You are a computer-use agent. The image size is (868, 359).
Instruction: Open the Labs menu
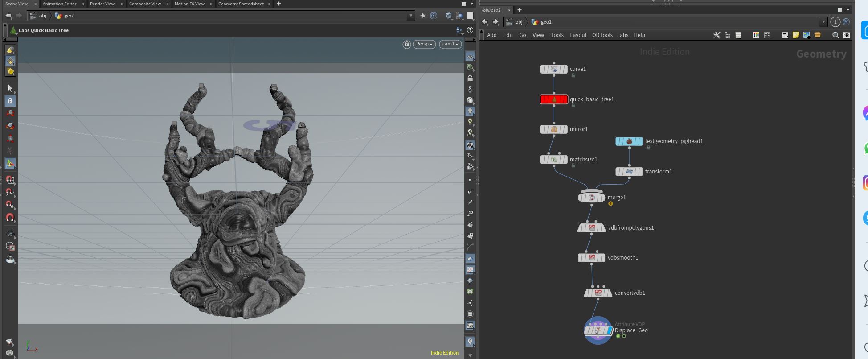(622, 35)
